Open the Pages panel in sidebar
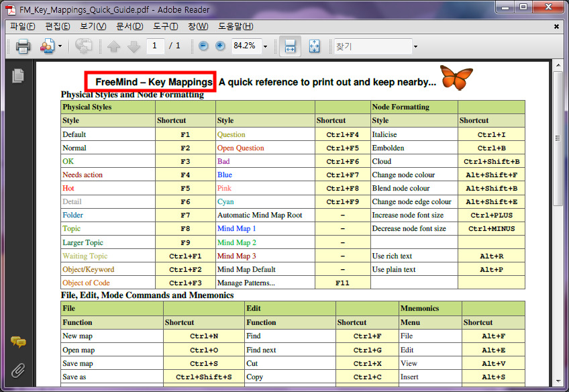The image size is (569, 392). click(x=18, y=76)
